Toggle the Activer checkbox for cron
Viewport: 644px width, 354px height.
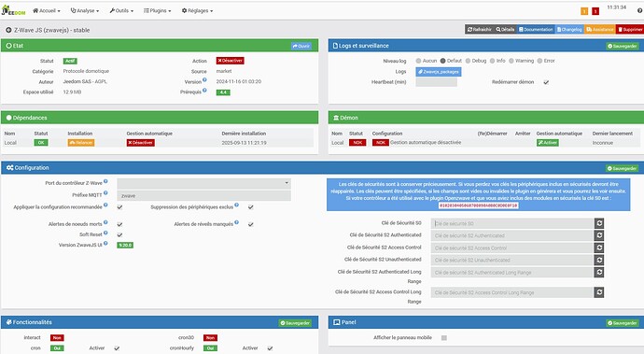117,348
